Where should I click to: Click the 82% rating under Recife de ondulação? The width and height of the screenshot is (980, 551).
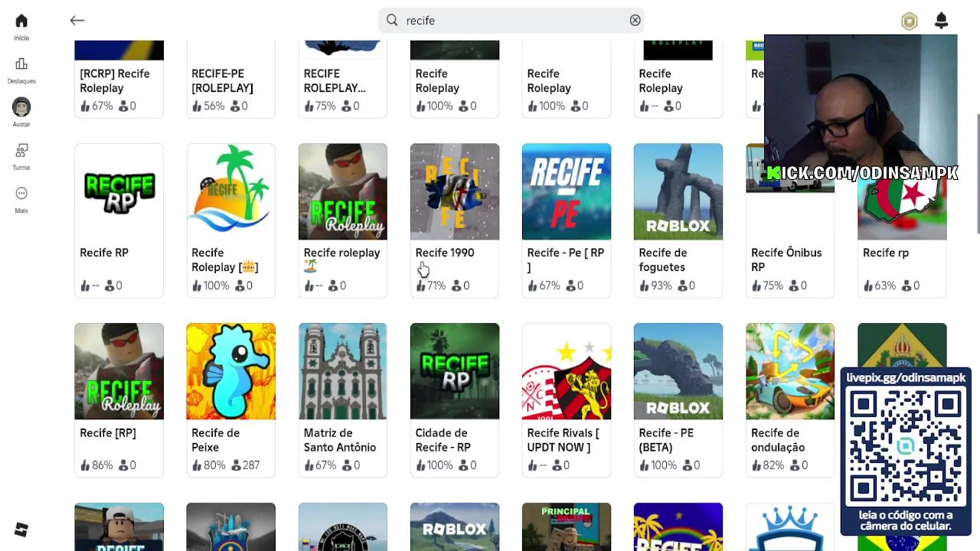pyautogui.click(x=768, y=465)
